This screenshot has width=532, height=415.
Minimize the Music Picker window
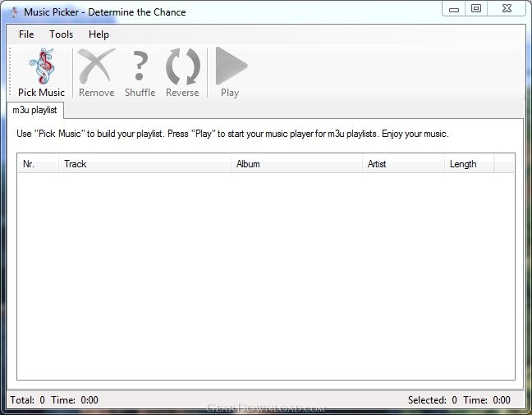point(454,8)
